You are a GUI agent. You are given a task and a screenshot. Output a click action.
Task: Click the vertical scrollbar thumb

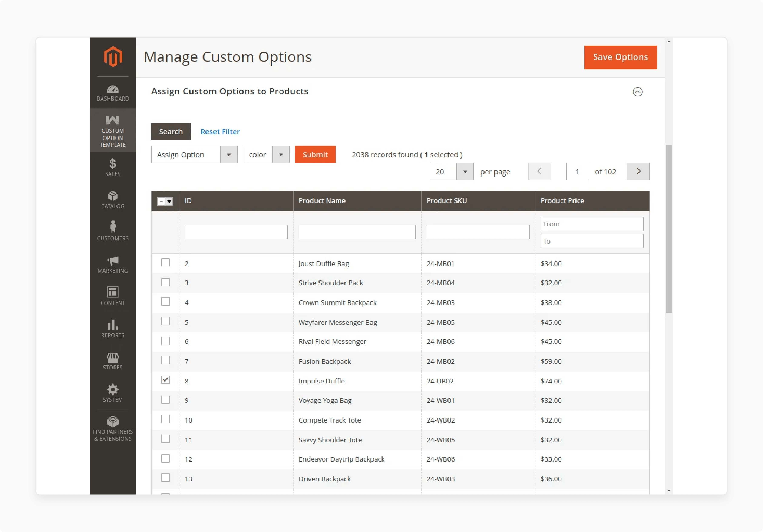point(669,229)
